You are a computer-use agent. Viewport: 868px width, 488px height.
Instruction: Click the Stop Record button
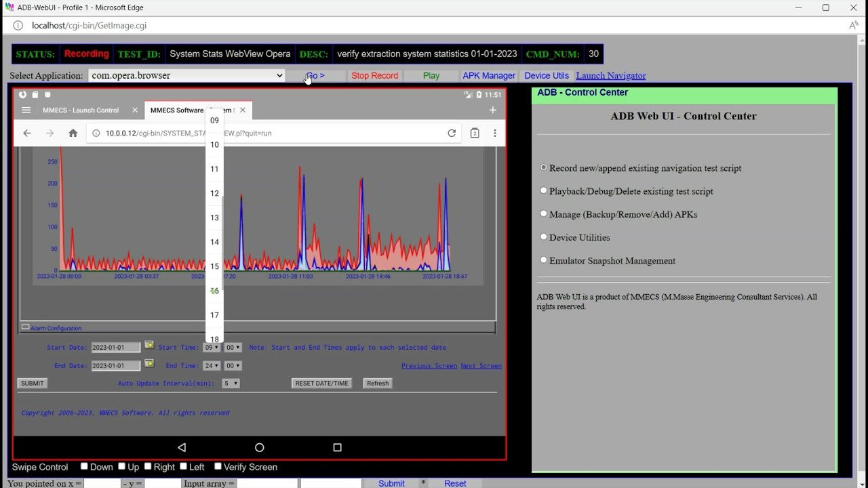(374, 75)
